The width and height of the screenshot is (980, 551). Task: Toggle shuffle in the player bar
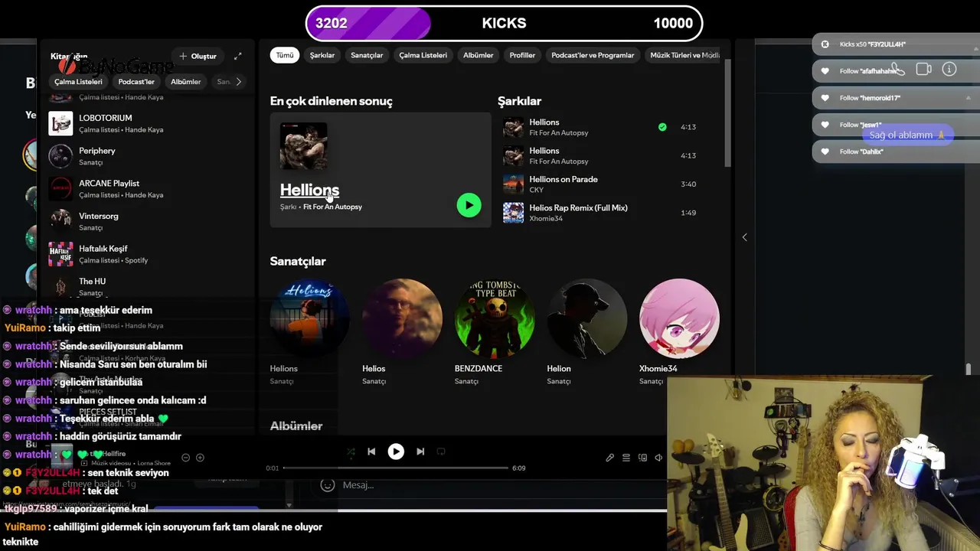pos(351,452)
